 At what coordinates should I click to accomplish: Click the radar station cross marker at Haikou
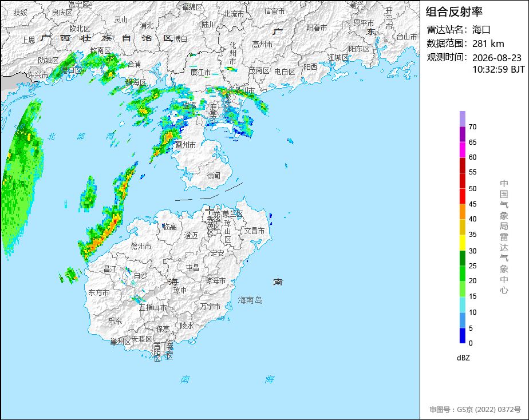pyautogui.click(x=209, y=211)
